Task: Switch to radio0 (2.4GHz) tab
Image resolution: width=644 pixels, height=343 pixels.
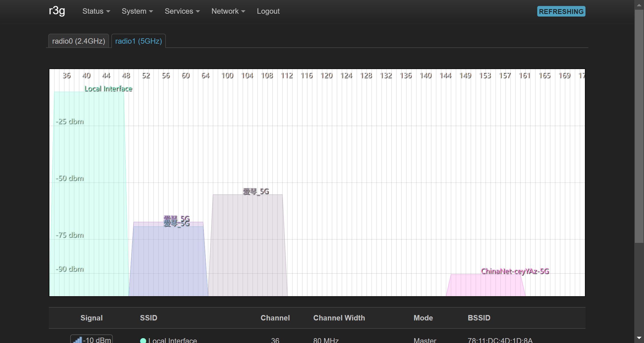Action: [79, 41]
